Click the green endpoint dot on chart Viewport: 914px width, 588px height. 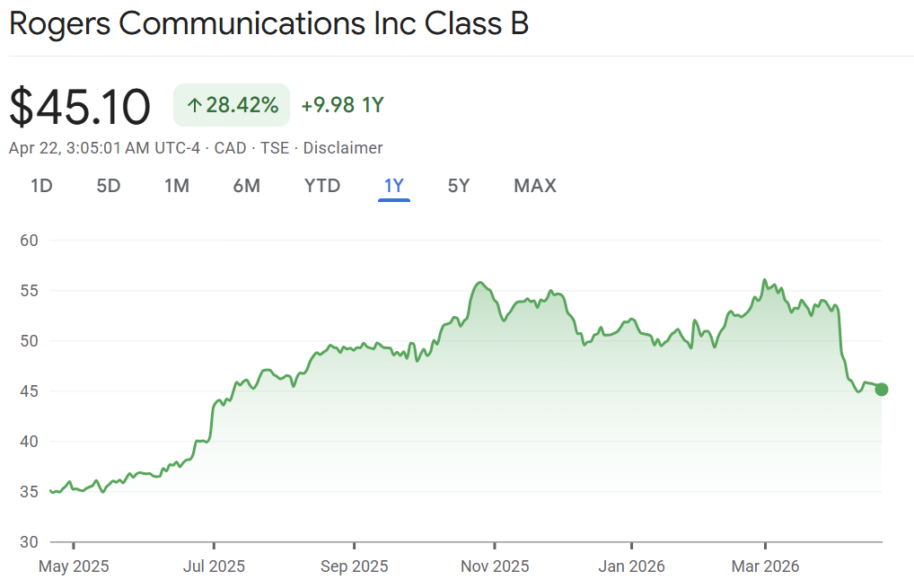(x=882, y=389)
